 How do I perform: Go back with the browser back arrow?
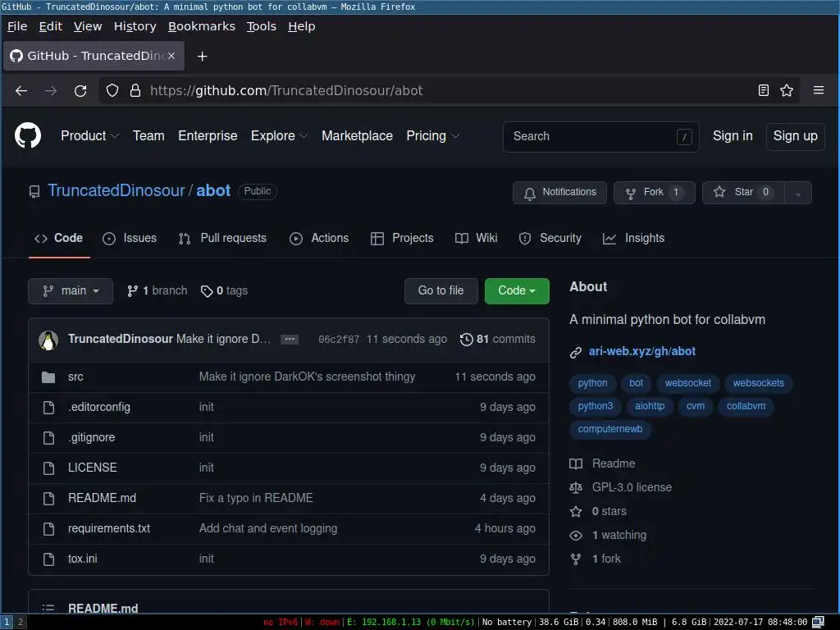(21, 90)
